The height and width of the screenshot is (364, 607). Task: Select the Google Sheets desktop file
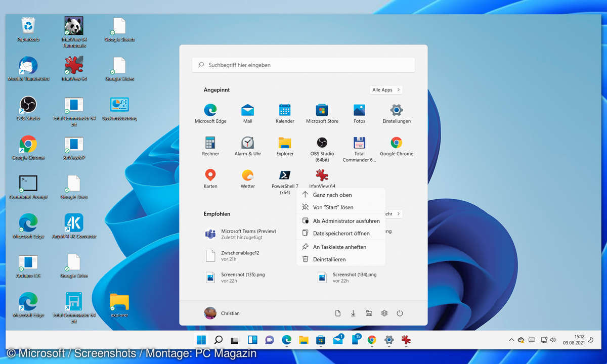coord(119,30)
